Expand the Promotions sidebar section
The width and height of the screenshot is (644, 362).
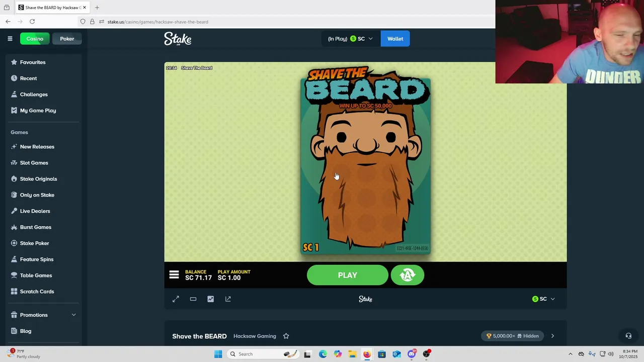point(43,315)
